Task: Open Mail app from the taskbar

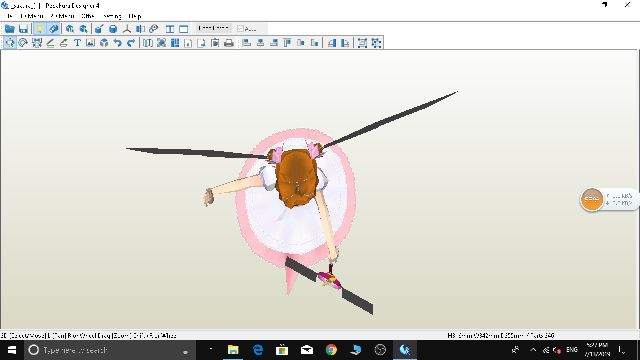Action: 307,350
